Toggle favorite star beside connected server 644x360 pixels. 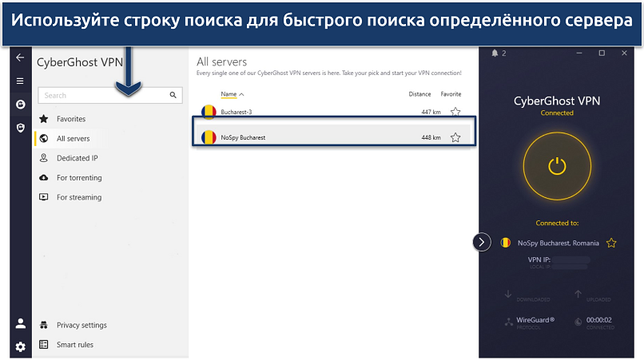point(611,243)
